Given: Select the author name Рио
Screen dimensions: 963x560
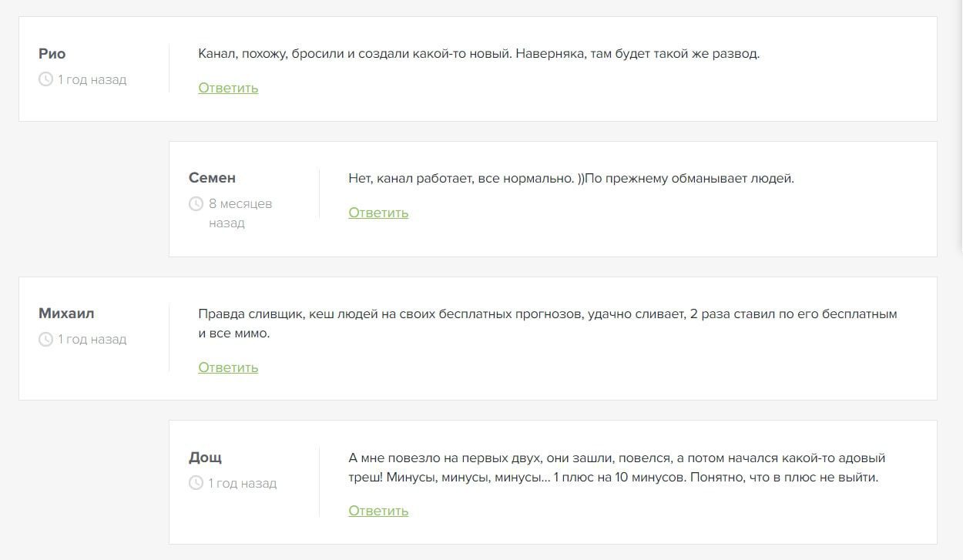Looking at the screenshot, I should coord(52,54).
